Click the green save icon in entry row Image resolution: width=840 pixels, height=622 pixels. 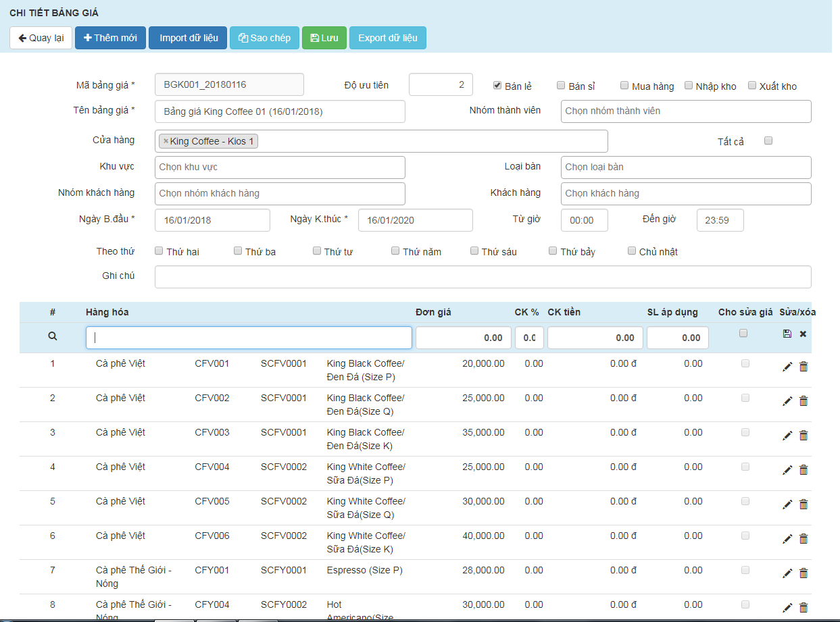click(x=787, y=334)
